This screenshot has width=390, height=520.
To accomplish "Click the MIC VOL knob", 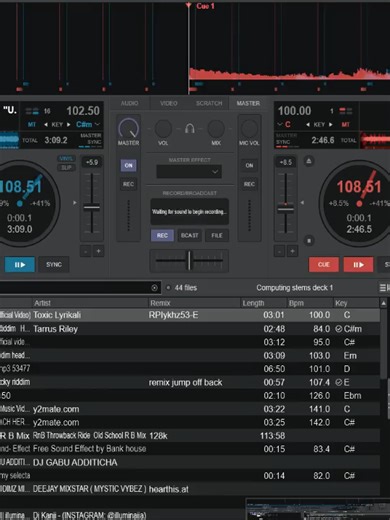I will tap(249, 128).
